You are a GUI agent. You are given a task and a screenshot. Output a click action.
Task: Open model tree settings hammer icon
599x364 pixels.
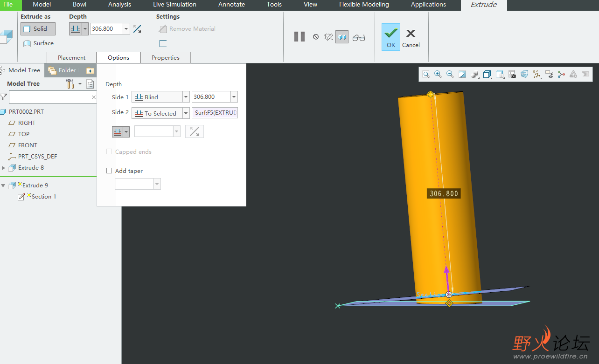70,84
